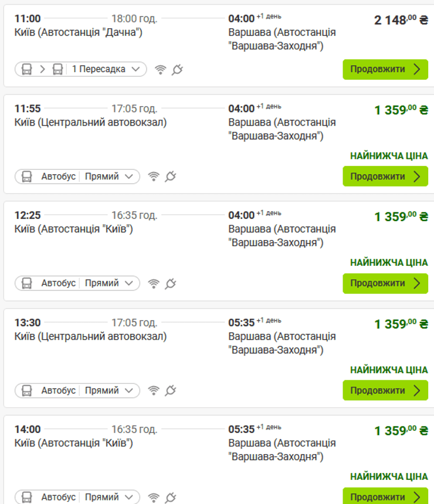Screen dimensions: 434x504
Task: Click 'НАЙНИЖЧА ЦІНА' label on 11:55 trip
Action: click(x=389, y=156)
